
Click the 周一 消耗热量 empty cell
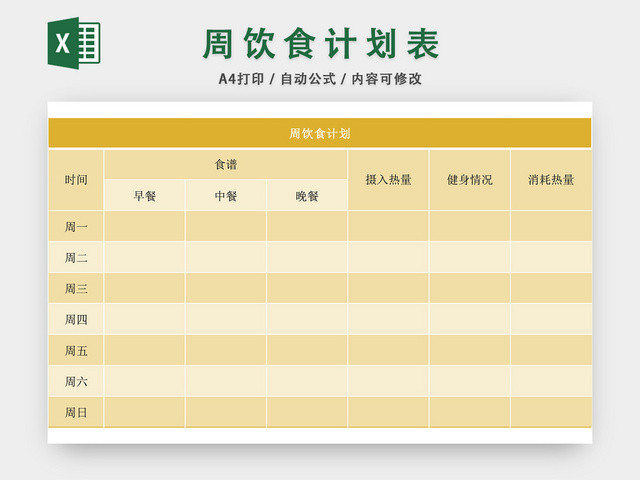(x=551, y=226)
